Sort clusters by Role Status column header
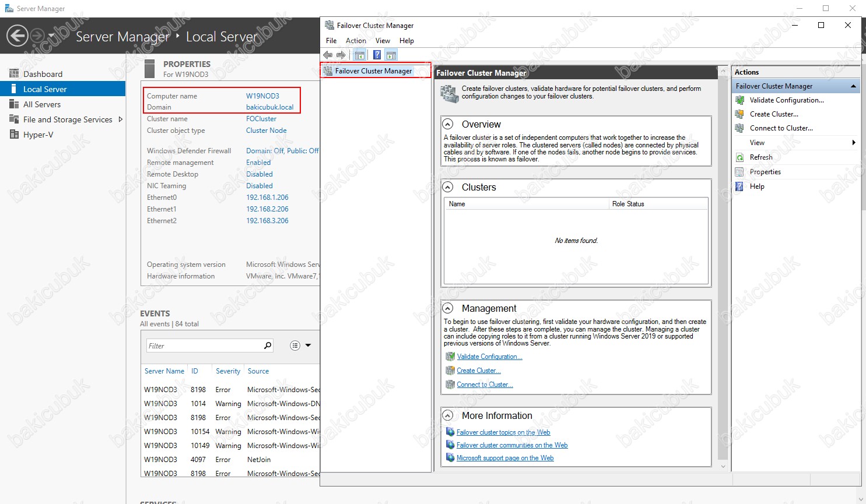 (x=658, y=204)
